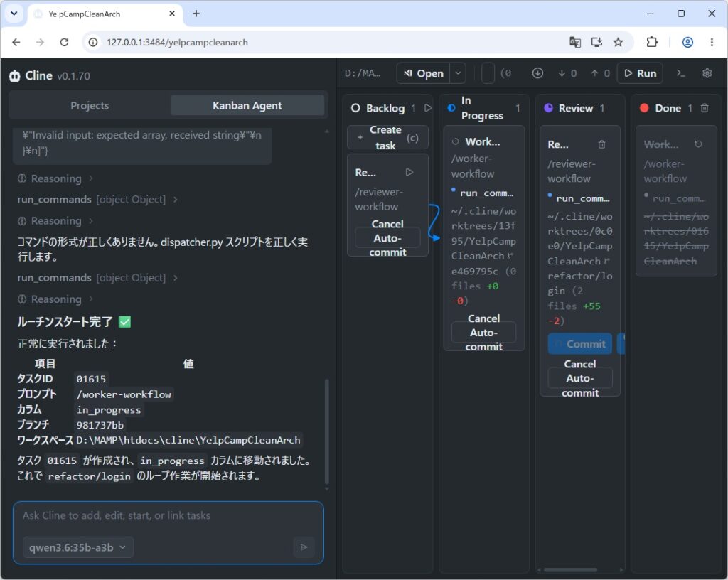Click the branch value 981737bb

(100, 425)
